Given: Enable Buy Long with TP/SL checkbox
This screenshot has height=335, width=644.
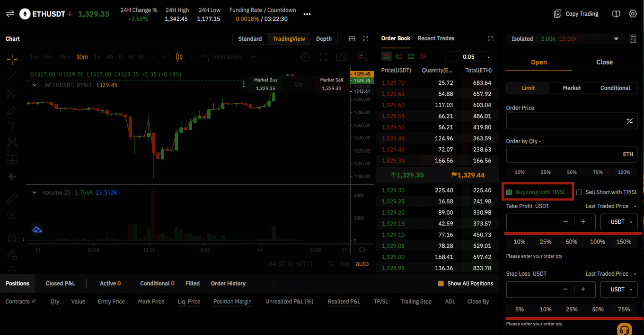Looking at the screenshot, I should [x=509, y=192].
